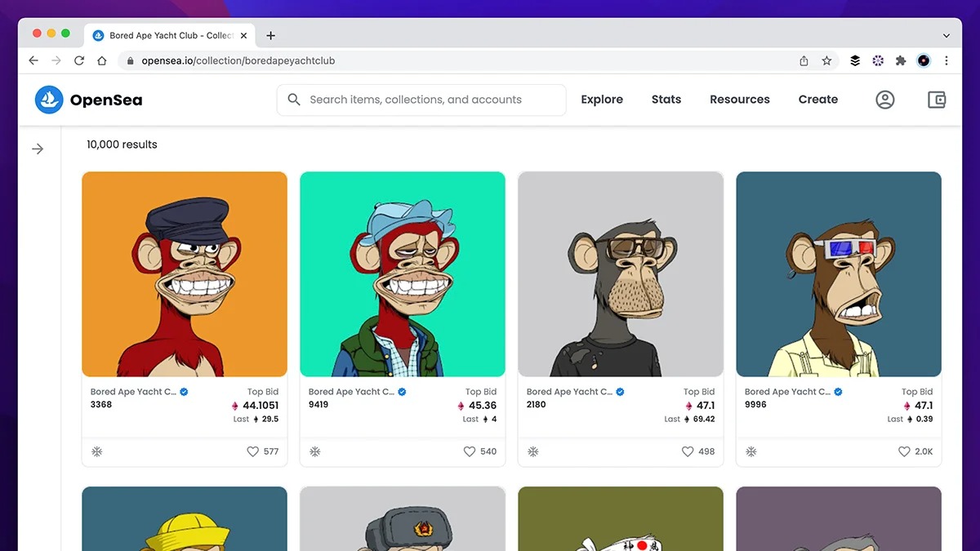Expand the filter sidebar arrow
Image resolution: width=980 pixels, height=551 pixels.
[38, 149]
